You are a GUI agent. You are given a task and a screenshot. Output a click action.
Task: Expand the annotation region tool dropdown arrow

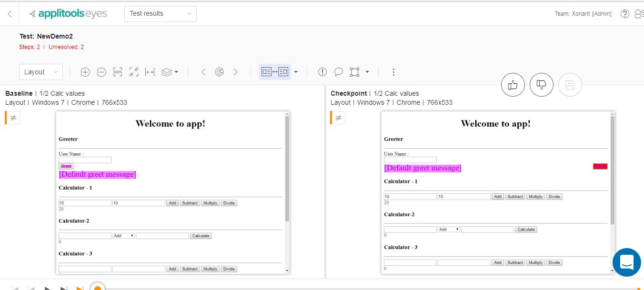(x=367, y=72)
